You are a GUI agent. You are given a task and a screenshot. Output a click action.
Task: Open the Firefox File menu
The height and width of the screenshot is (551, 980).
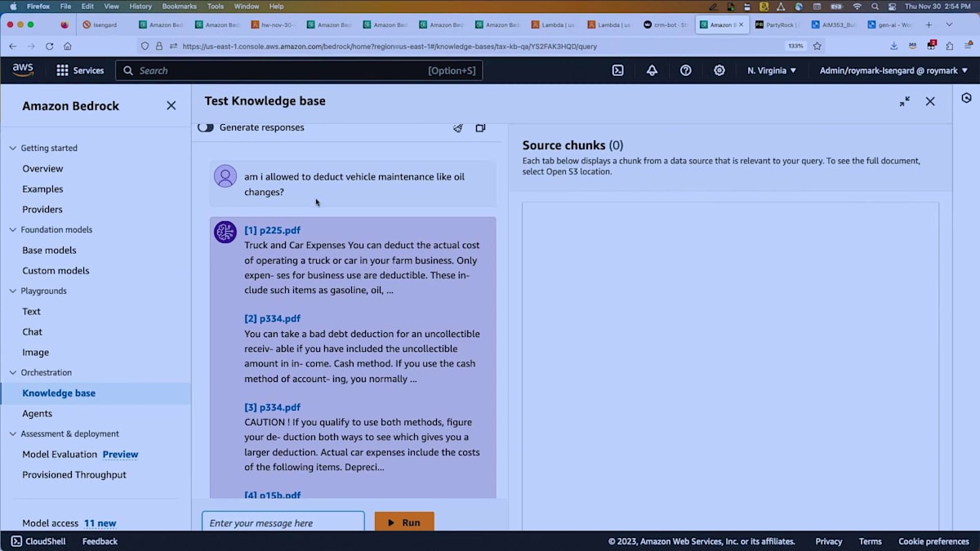(x=65, y=6)
